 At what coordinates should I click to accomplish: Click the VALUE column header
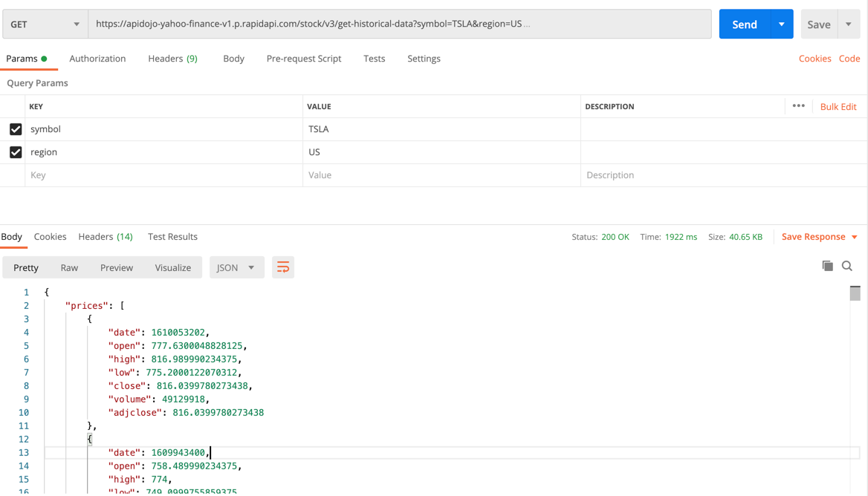tap(319, 107)
